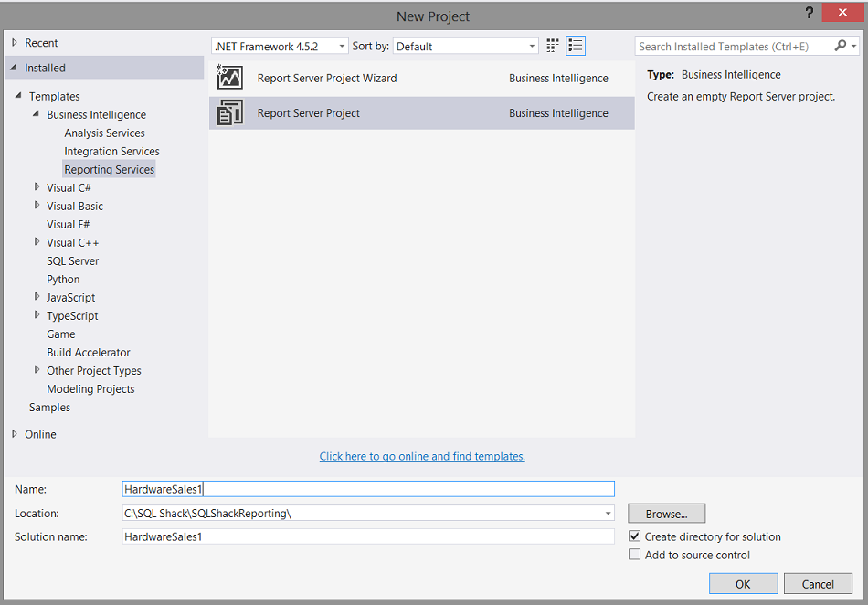Expand the Visual C++ node
This screenshot has height=605, width=868.
[x=37, y=242]
